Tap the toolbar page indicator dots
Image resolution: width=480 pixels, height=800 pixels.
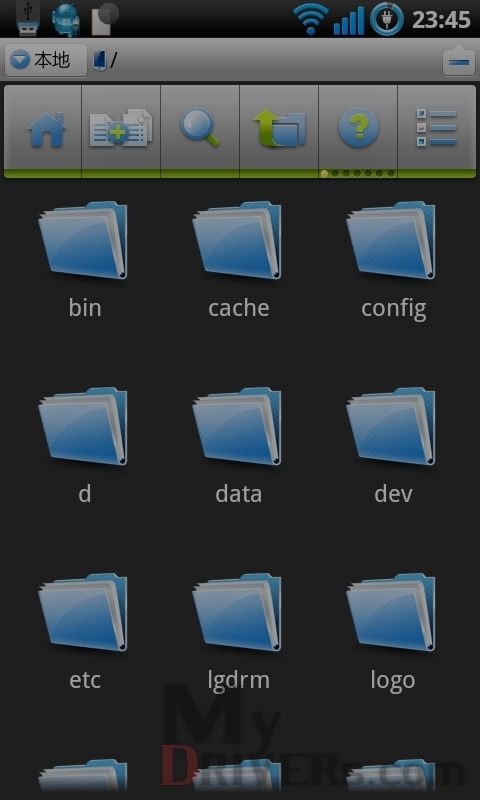(358, 173)
